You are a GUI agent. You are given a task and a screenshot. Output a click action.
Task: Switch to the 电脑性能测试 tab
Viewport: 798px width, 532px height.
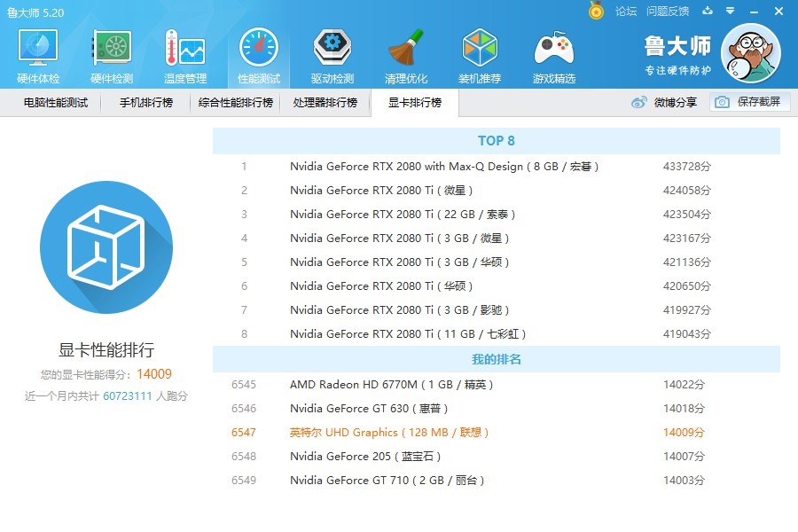(x=56, y=103)
